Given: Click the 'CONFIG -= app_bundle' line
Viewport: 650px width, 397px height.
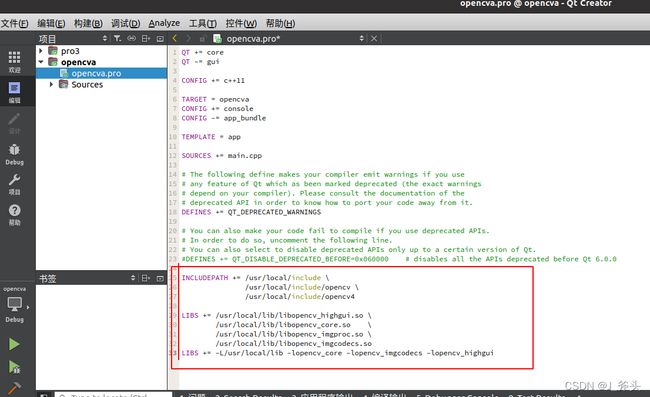Looking at the screenshot, I should click(x=223, y=118).
